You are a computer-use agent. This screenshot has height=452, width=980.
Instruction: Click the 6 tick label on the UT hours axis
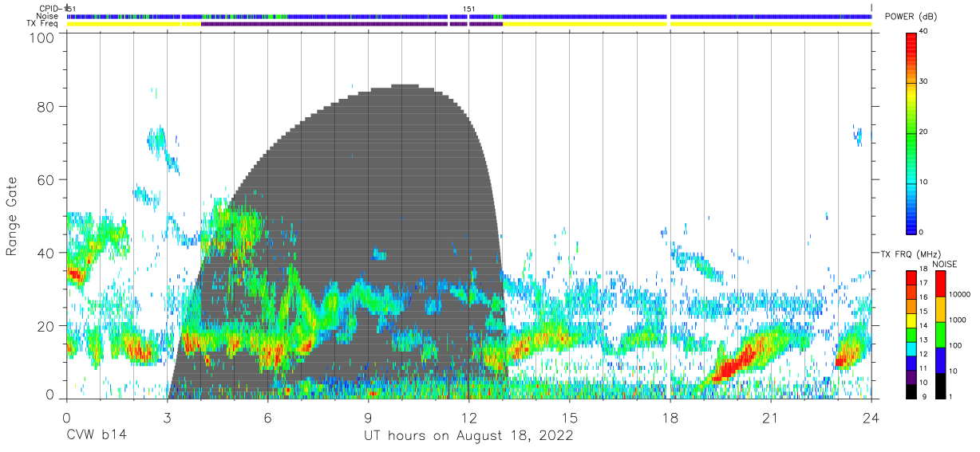pos(267,417)
